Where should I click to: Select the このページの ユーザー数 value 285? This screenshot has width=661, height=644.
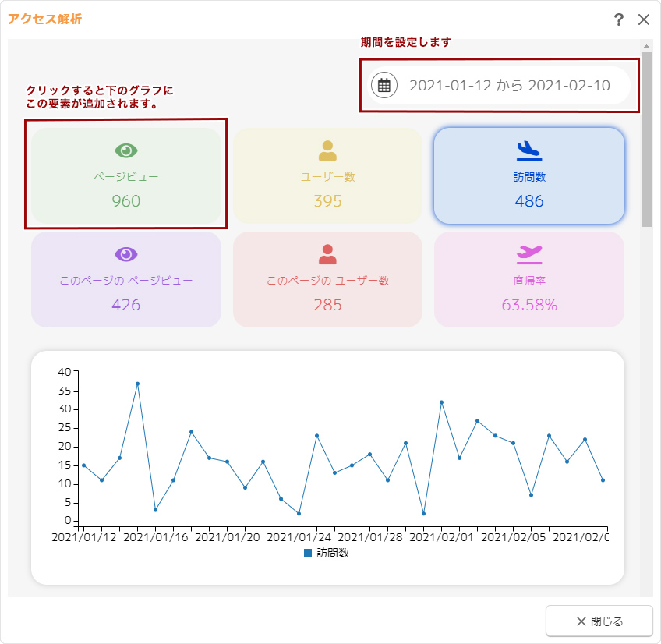(x=327, y=305)
